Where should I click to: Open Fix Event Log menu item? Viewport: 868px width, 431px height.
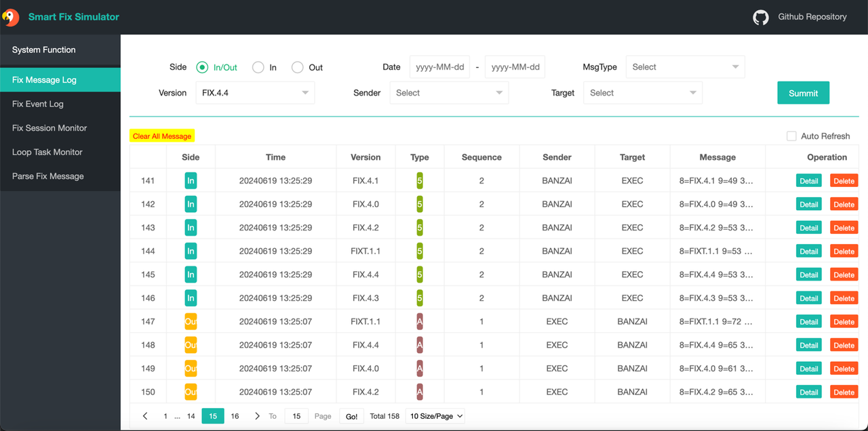pyautogui.click(x=60, y=104)
